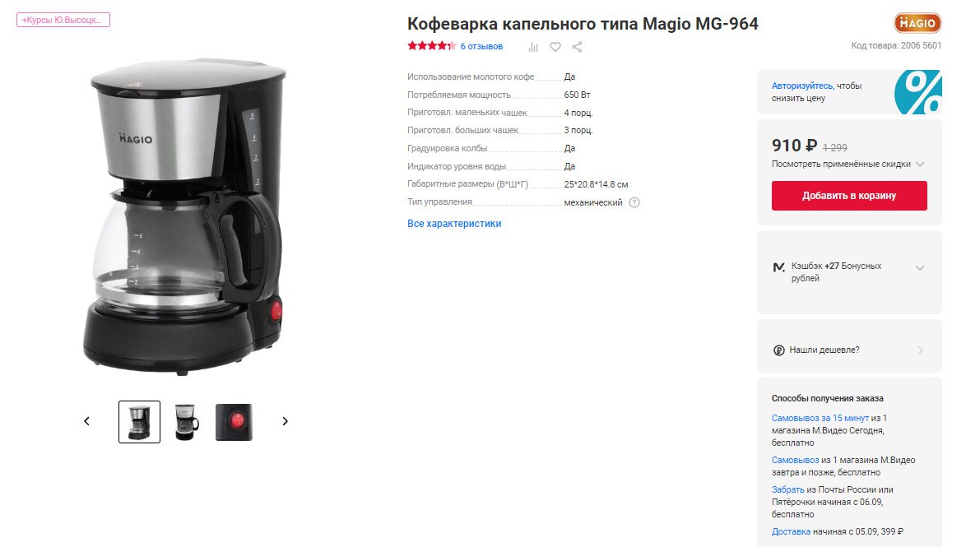
Task: Expand the Кэшбэк bonus rubles section
Action: point(919,267)
